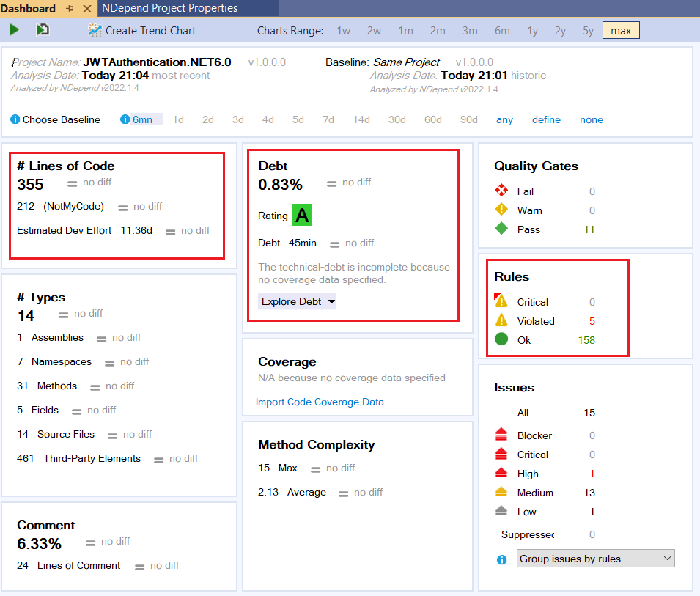Click the Low issues severity icon
Image resolution: width=700 pixels, height=596 pixels.
501,510
